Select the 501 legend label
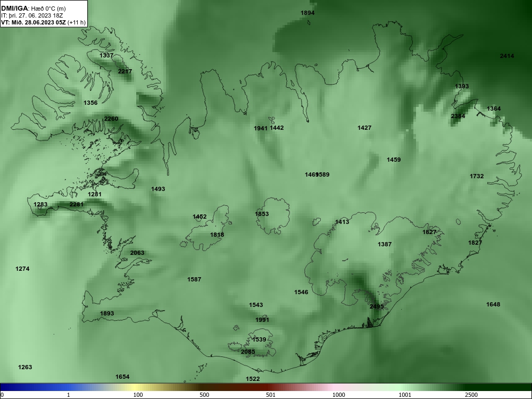Image resolution: width=532 pixels, height=399 pixels. pyautogui.click(x=271, y=395)
